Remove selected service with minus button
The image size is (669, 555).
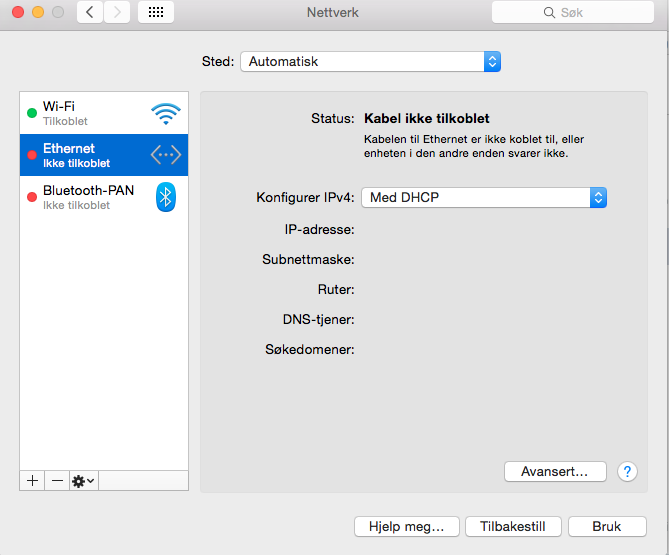(57, 481)
